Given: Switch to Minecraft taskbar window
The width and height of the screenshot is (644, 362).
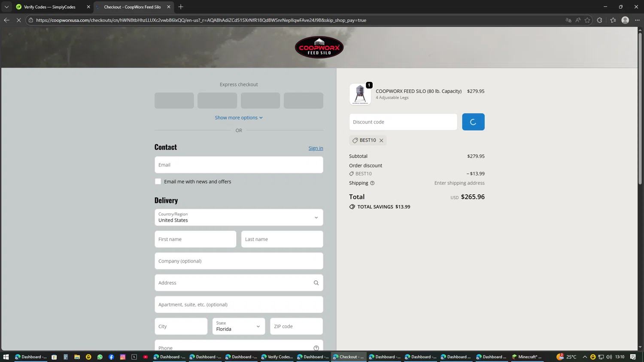Looking at the screenshot, I should pos(527,357).
